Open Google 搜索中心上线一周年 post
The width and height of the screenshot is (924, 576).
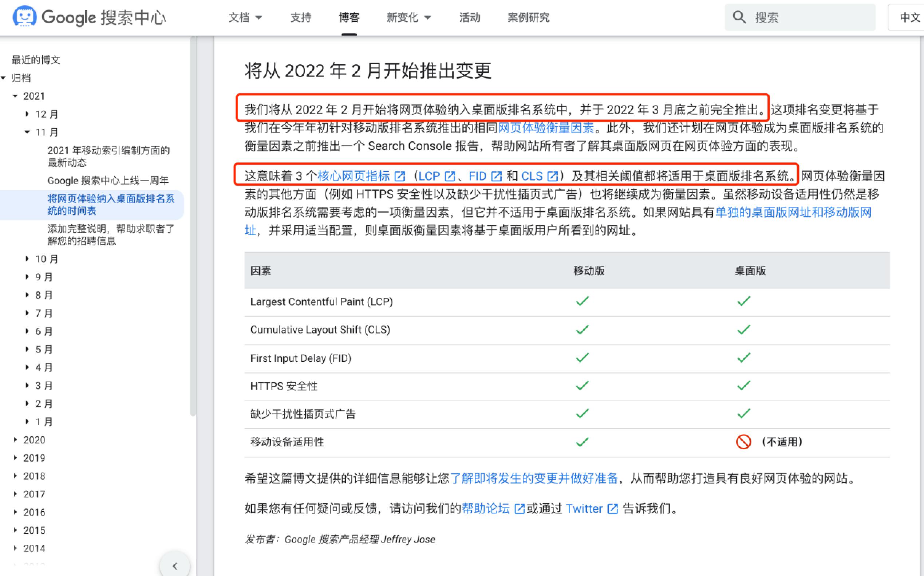coord(108,181)
